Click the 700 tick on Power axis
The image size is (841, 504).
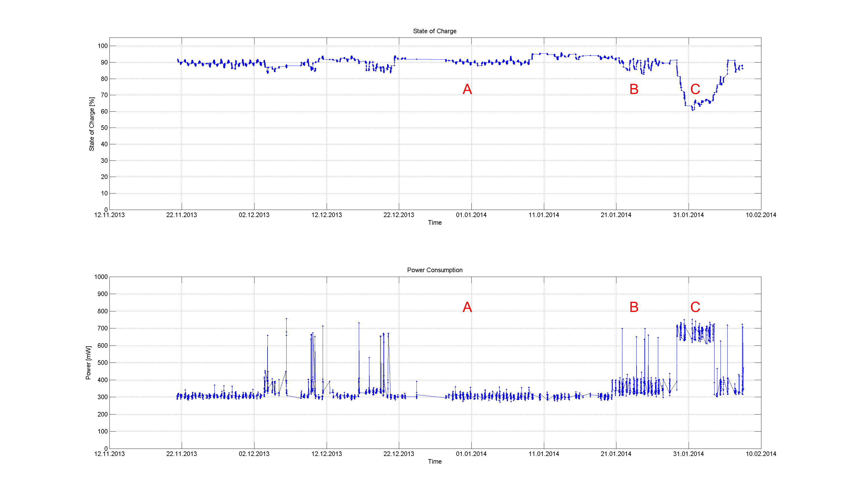[102, 328]
